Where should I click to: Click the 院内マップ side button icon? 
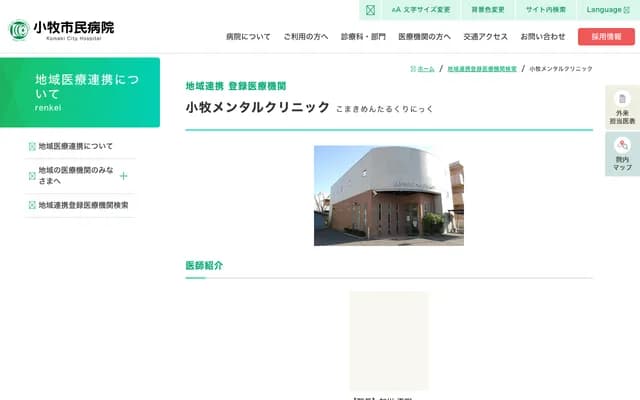(x=622, y=145)
